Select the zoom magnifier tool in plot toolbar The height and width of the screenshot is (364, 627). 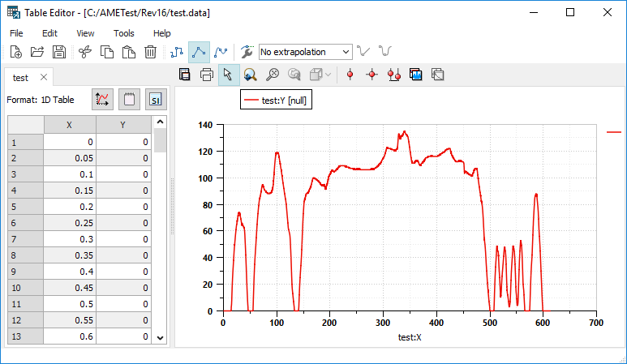click(x=251, y=75)
